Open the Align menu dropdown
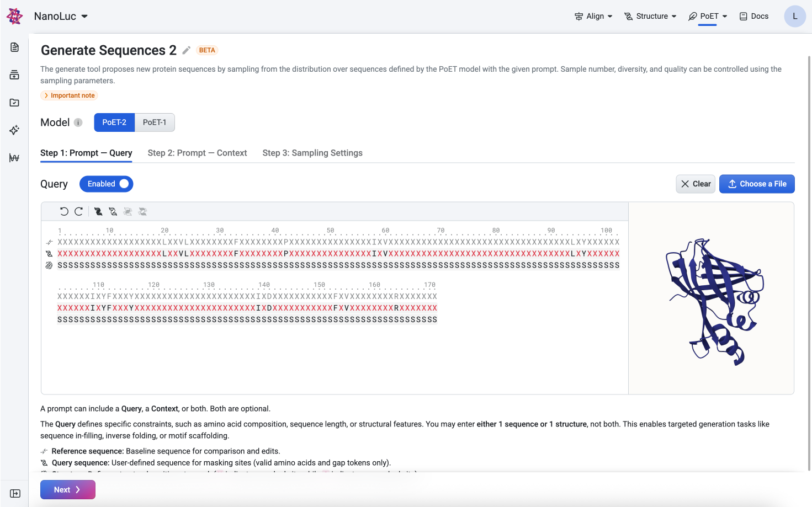The image size is (812, 507). (x=593, y=16)
